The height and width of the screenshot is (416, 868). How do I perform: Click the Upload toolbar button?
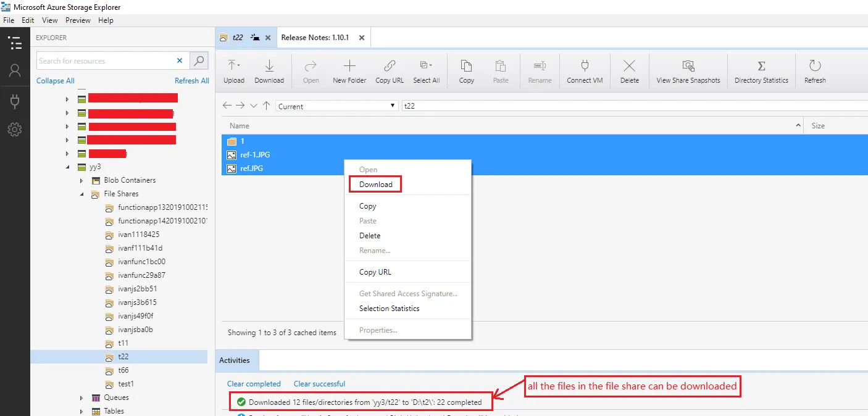[x=234, y=72]
